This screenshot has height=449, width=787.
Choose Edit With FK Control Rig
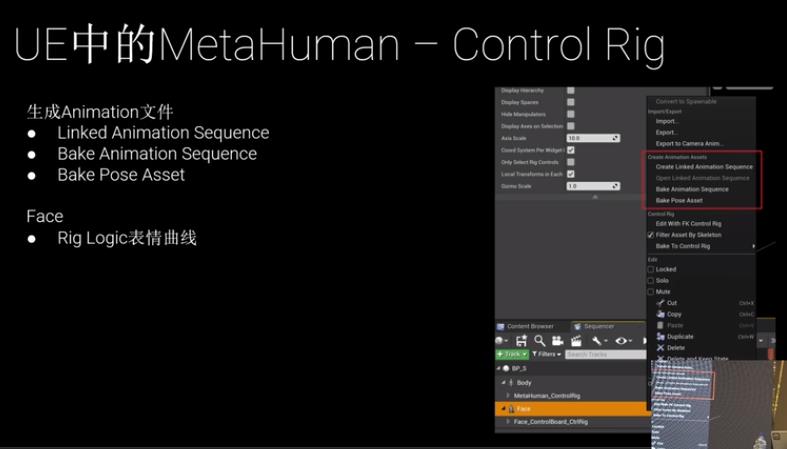click(688, 224)
